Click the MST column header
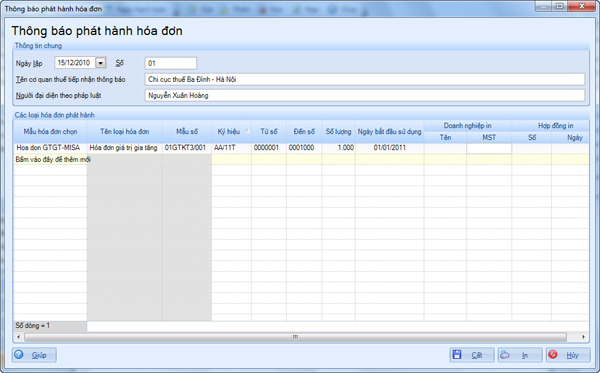This screenshot has width=600, height=373. pyautogui.click(x=489, y=137)
